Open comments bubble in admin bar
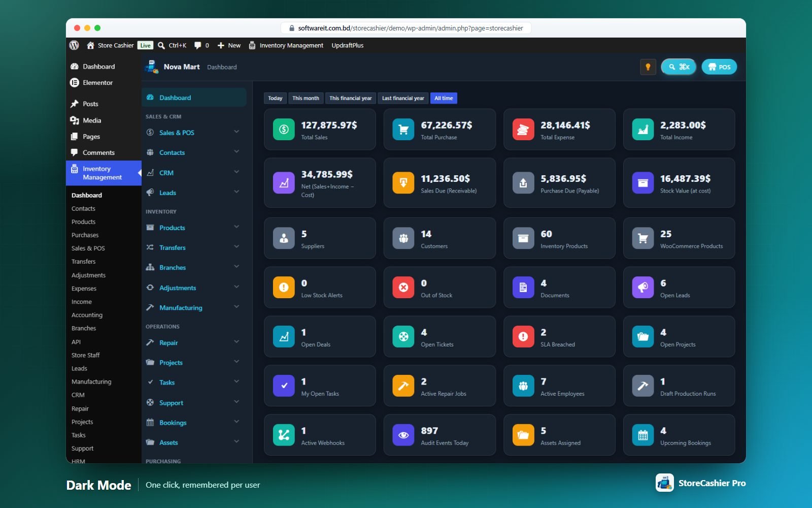 tap(201, 45)
